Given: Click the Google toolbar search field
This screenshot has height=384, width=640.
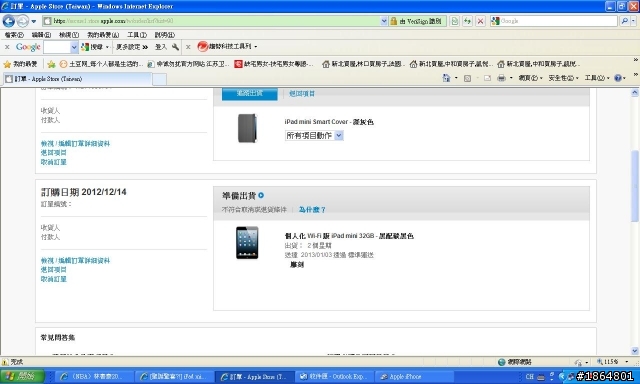Looking at the screenshot, I should click(57, 47).
